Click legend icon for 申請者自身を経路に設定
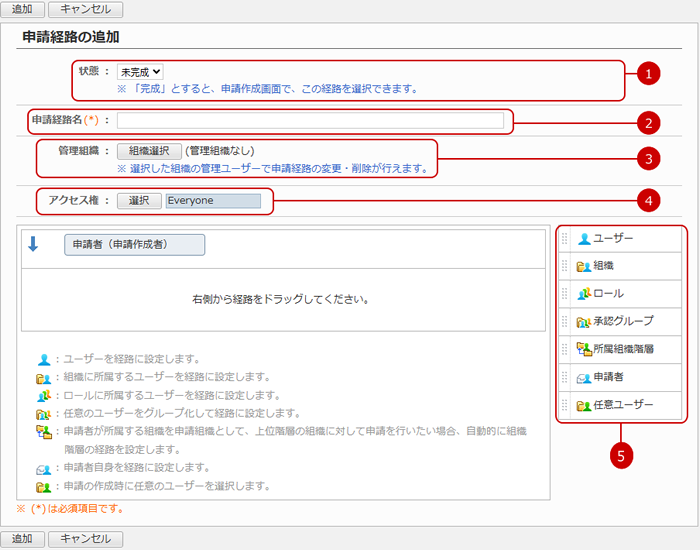 click(x=43, y=469)
